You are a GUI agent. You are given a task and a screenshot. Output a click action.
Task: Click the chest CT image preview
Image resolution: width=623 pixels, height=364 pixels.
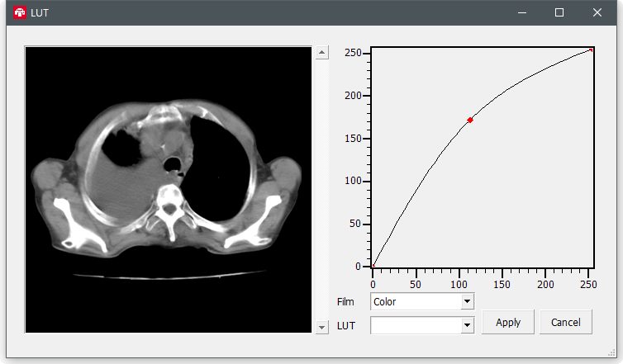pyautogui.click(x=169, y=190)
